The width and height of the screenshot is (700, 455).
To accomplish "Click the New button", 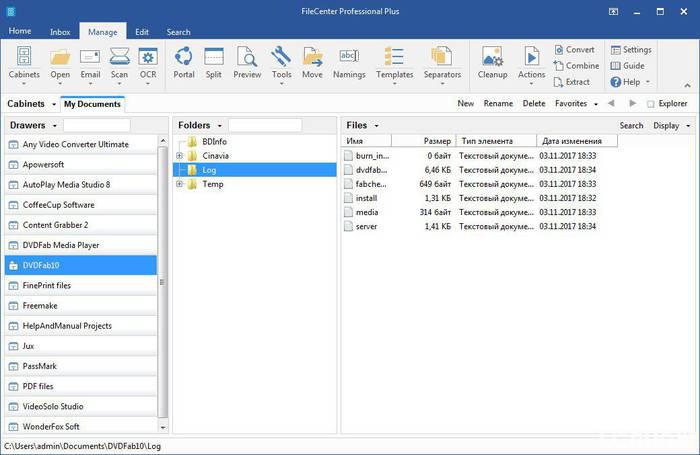I will coord(465,104).
